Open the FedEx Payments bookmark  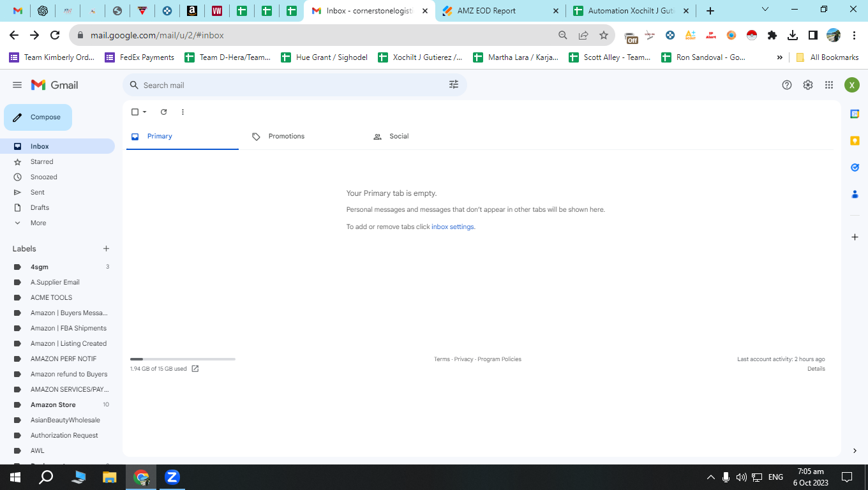[140, 57]
